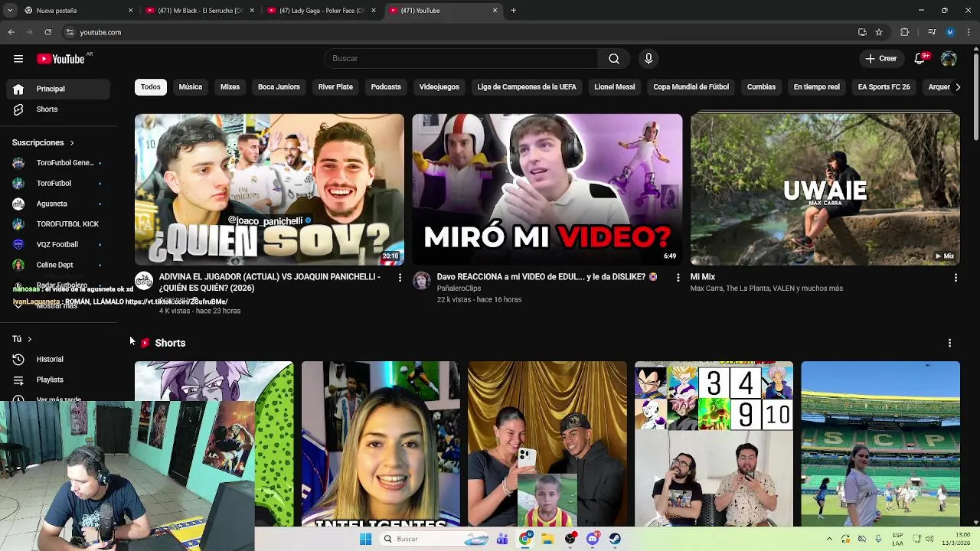980x551 pixels.
Task: Open the ToroFutbol Gene... subscription channel
Action: pyautogui.click(x=58, y=163)
